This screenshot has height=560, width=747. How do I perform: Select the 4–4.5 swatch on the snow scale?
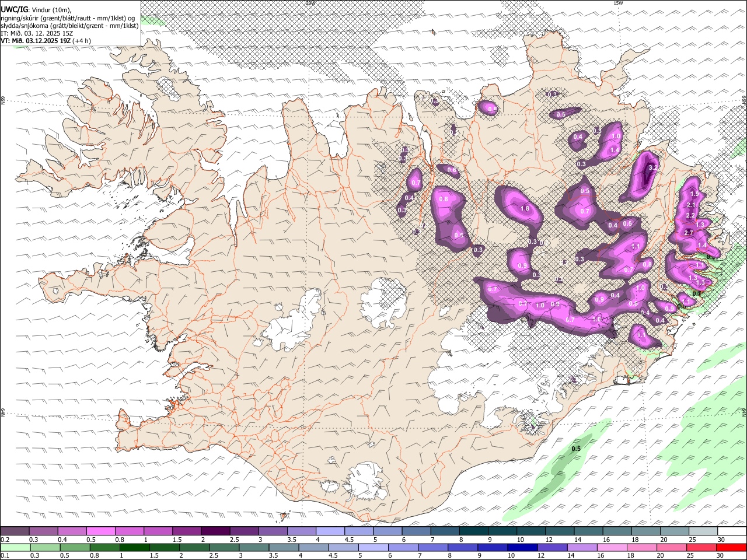[330, 531]
